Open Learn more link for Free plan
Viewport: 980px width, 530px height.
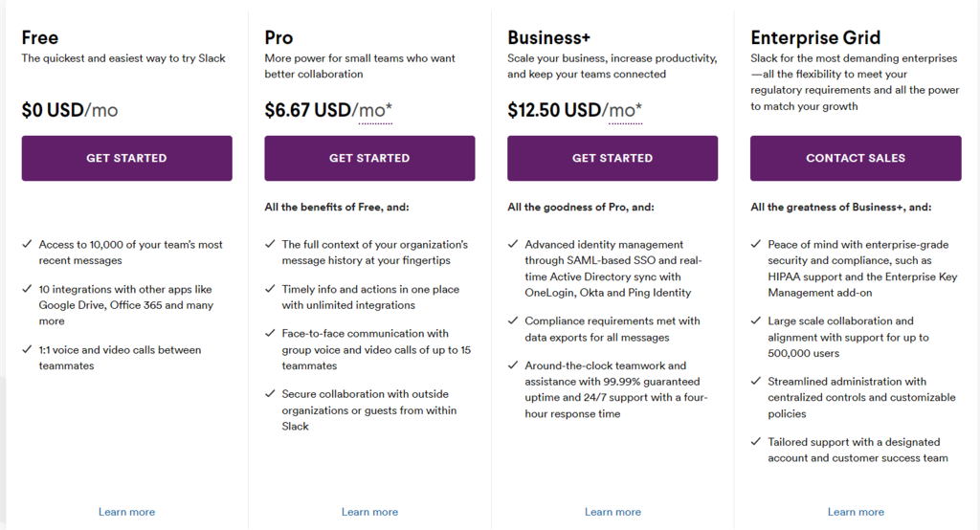(x=126, y=512)
